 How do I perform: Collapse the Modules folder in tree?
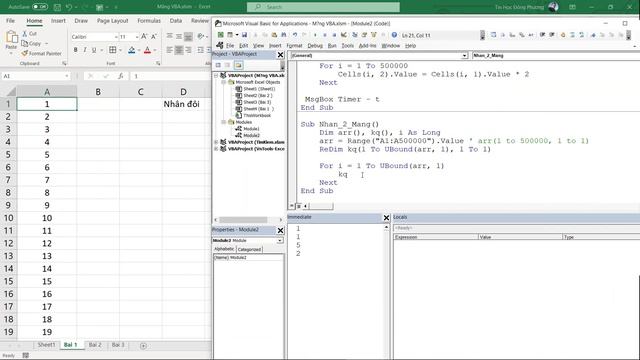point(224,122)
